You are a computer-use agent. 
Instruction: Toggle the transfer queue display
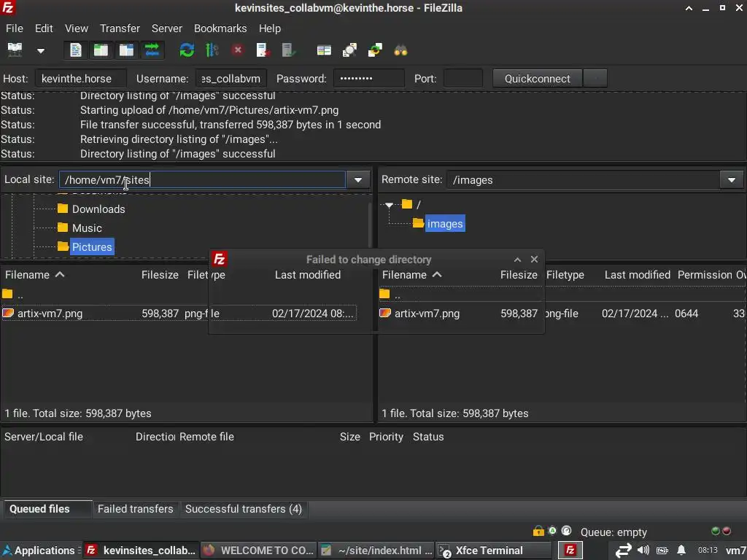[x=152, y=50]
